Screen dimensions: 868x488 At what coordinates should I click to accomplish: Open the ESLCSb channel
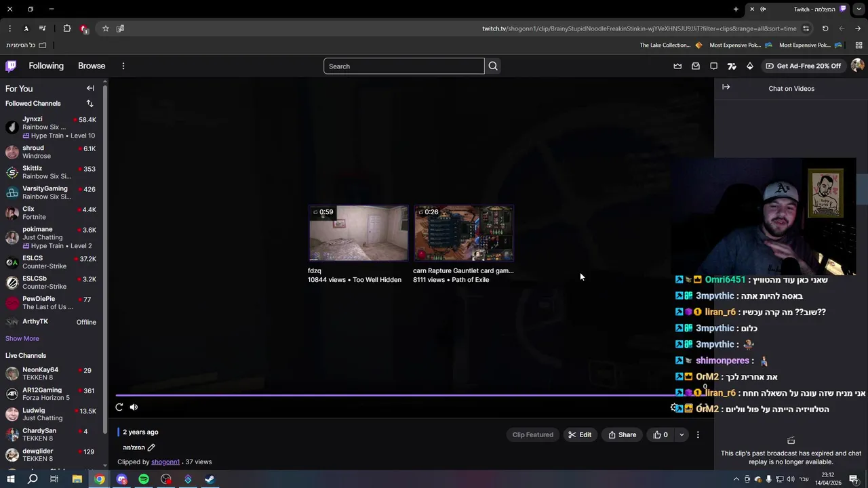click(x=51, y=283)
